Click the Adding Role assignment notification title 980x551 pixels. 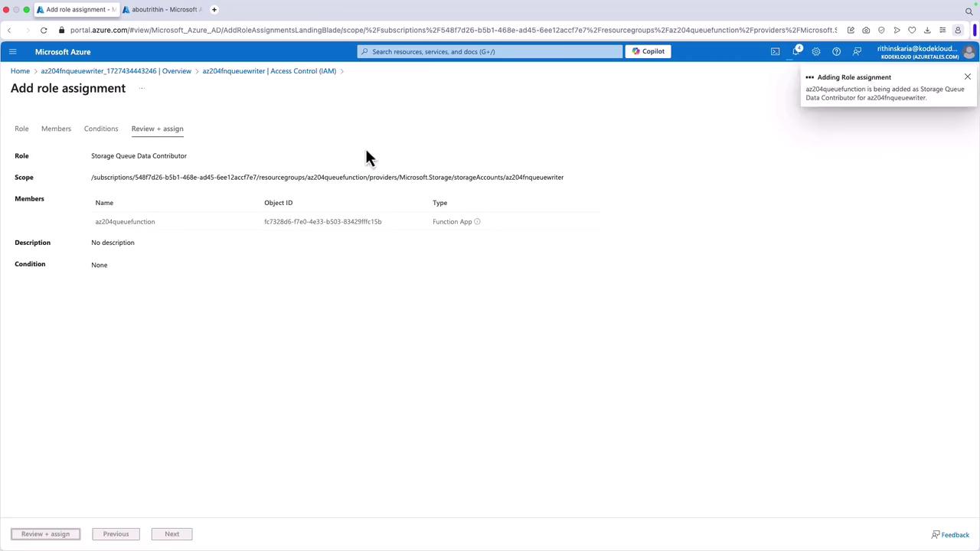click(x=854, y=77)
